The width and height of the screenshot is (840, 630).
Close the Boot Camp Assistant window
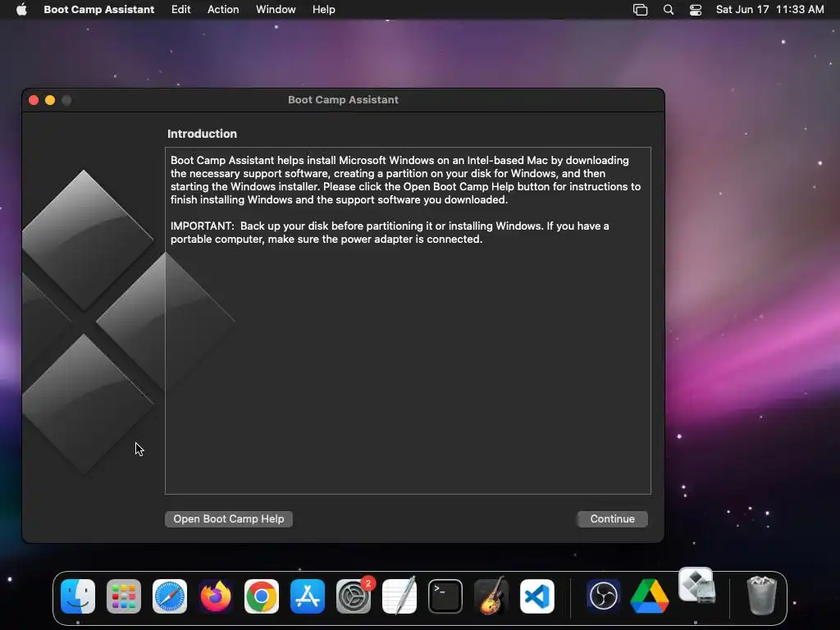[34, 100]
